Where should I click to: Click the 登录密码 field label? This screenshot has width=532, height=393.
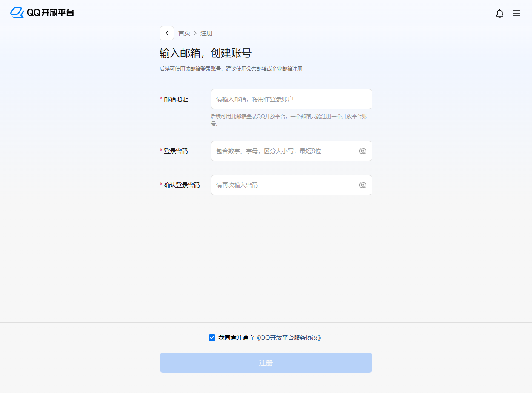[176, 151]
